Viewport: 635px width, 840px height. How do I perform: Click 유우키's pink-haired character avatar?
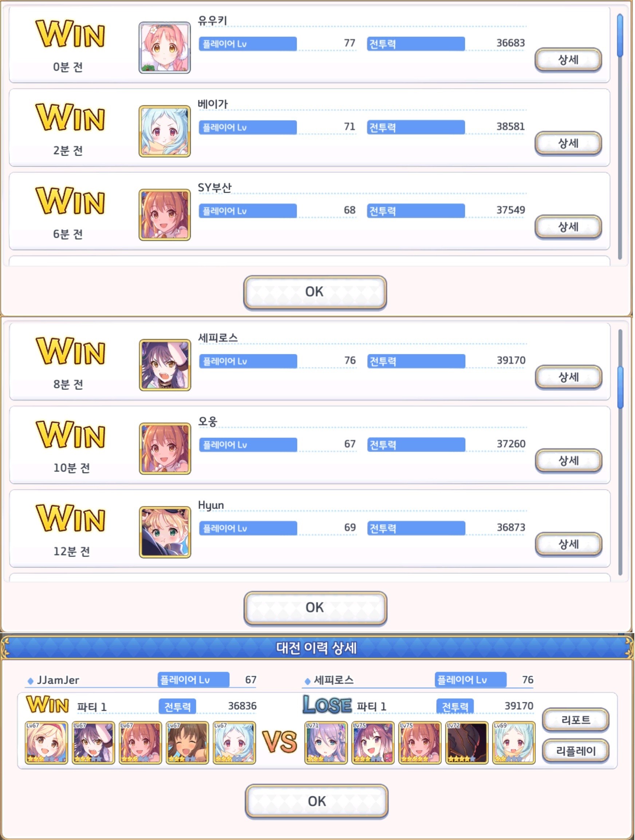click(165, 47)
